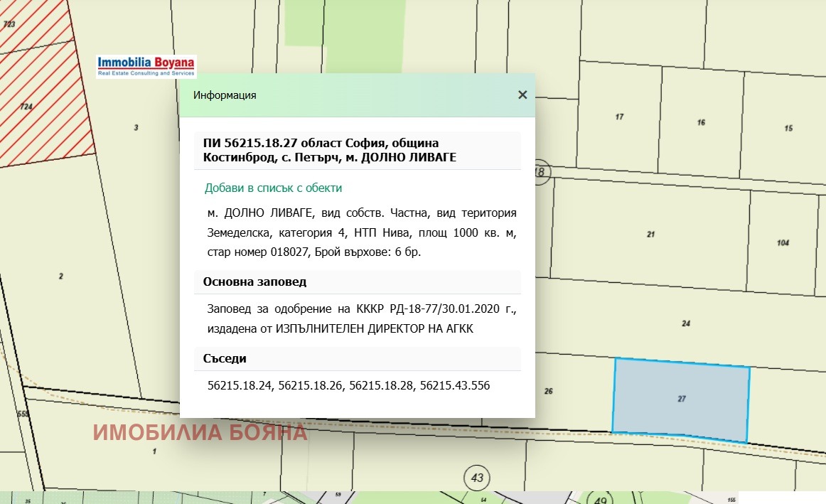
Task: Click the ПИ 56215.18.27 title header
Action: click(x=329, y=150)
